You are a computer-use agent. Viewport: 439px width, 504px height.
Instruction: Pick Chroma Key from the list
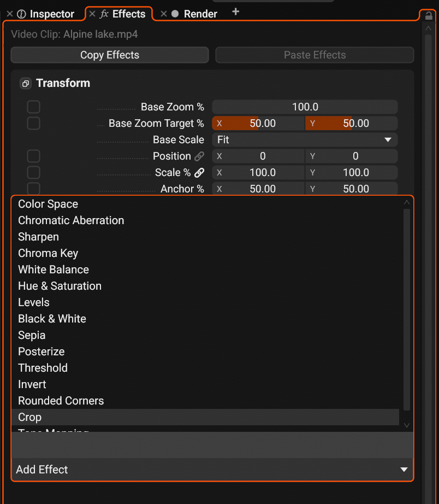coord(205,253)
